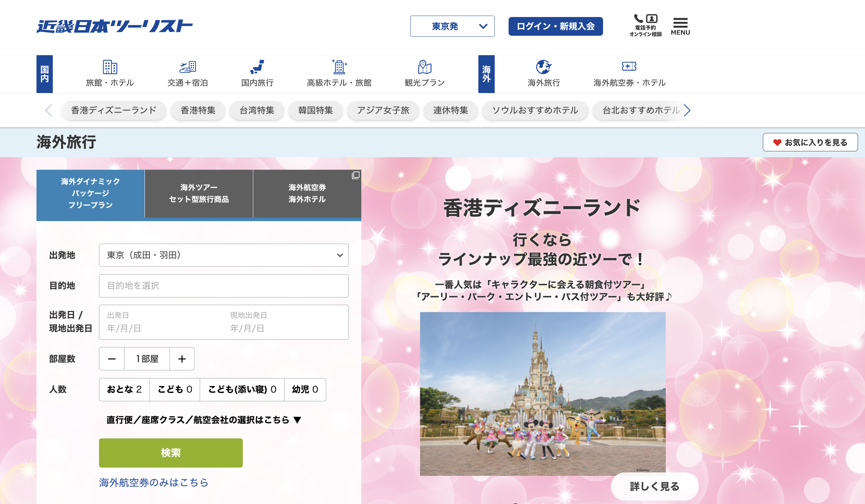Open the 香港特集 feature chip

[x=198, y=110]
